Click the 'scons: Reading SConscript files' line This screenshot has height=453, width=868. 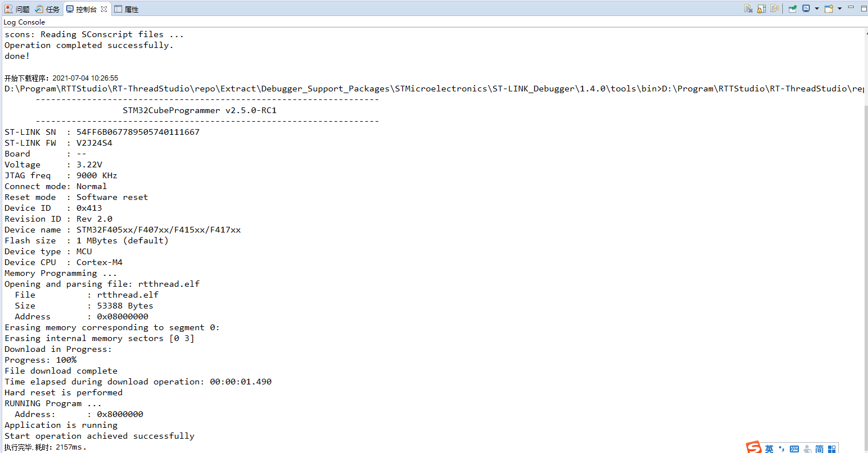[94, 34]
